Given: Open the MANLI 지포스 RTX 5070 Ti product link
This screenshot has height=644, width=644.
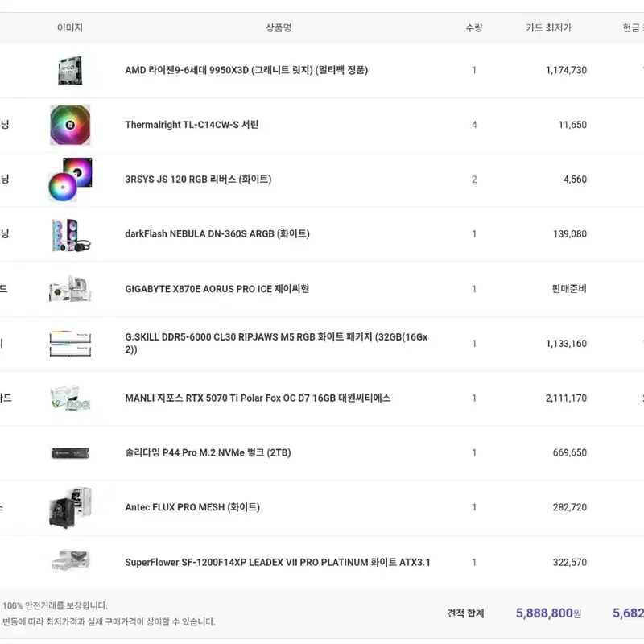Looking at the screenshot, I should [258, 398].
